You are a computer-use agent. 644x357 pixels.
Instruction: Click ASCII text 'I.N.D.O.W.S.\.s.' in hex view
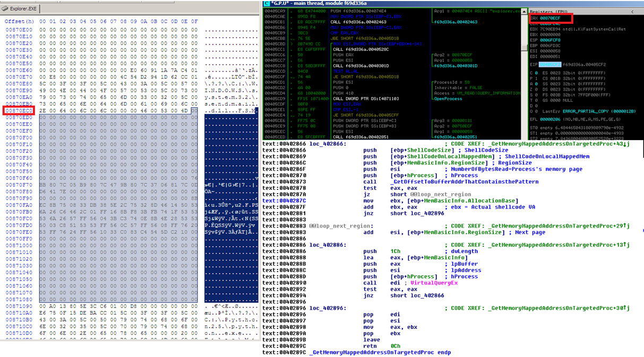[230, 91]
